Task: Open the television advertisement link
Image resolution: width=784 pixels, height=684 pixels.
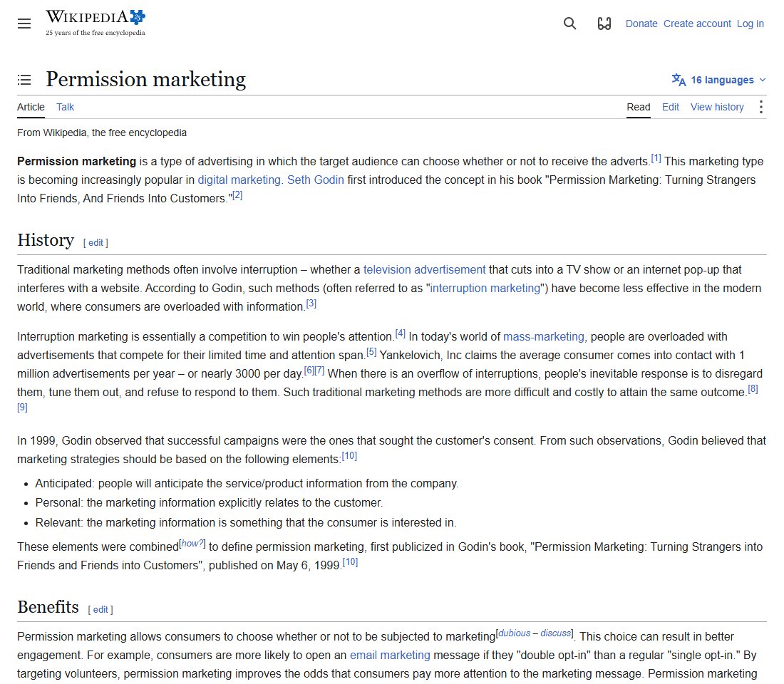Action: [425, 270]
